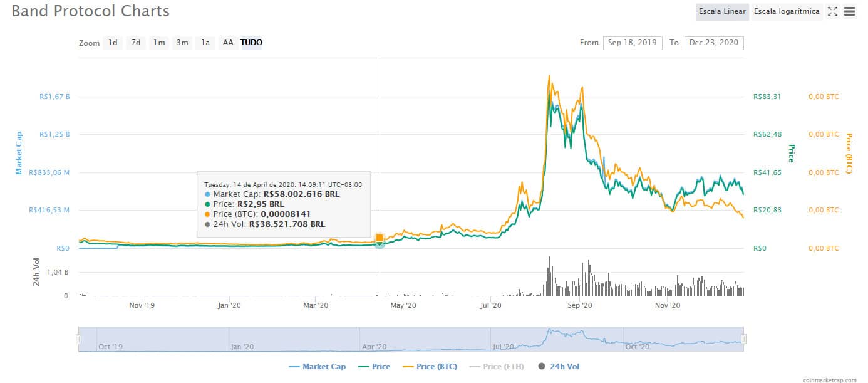Choose the AA zoom option

[228, 43]
